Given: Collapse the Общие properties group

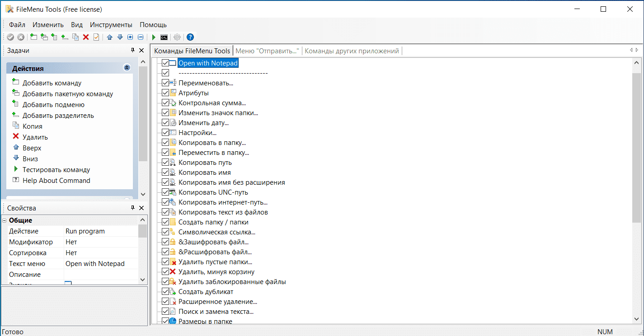Looking at the screenshot, I should click(5, 220).
